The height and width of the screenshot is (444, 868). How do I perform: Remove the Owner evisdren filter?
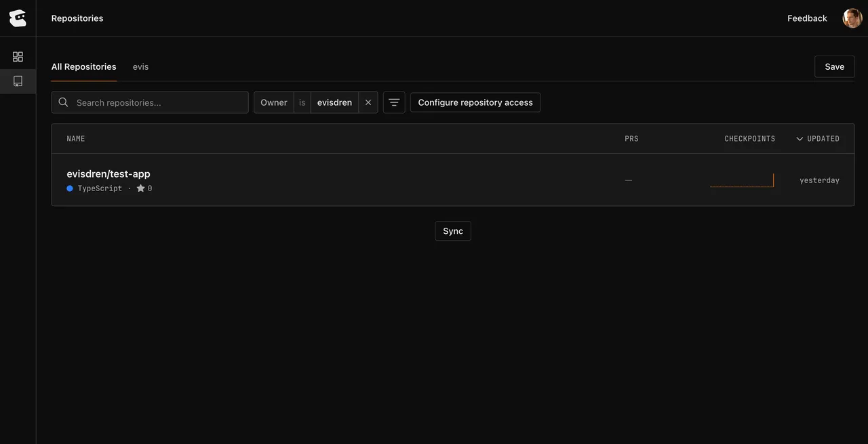368,102
